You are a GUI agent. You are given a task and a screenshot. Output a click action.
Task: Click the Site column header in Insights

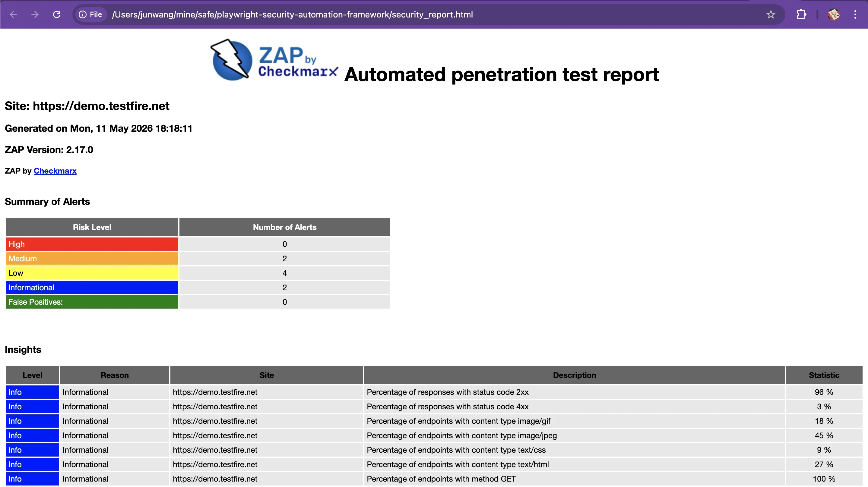[x=267, y=375]
